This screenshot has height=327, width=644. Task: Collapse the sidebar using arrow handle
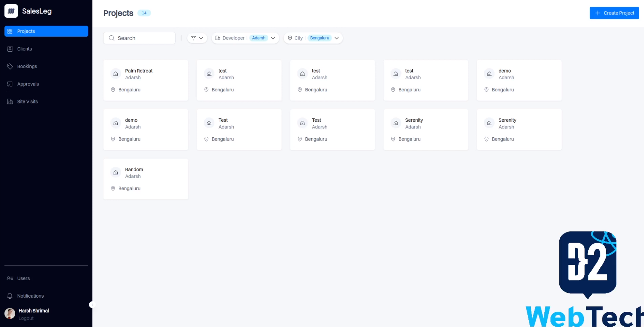pos(92,305)
